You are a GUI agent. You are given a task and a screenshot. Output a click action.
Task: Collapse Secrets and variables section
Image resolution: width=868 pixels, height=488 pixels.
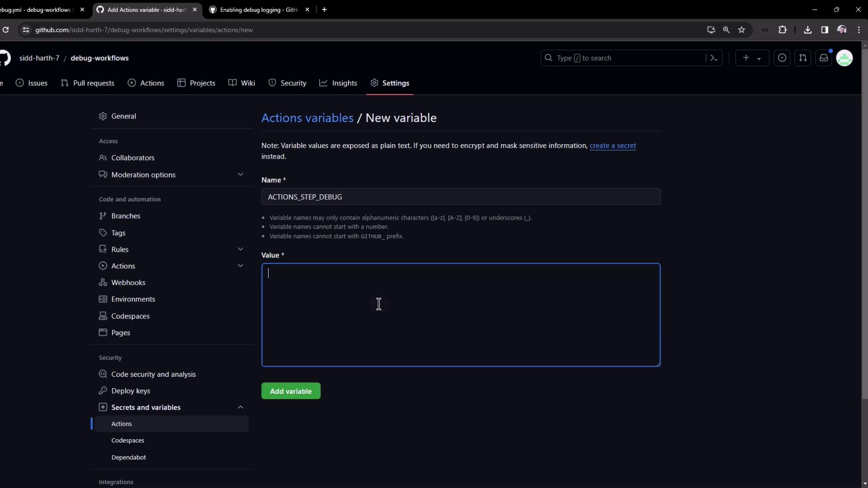tap(241, 407)
